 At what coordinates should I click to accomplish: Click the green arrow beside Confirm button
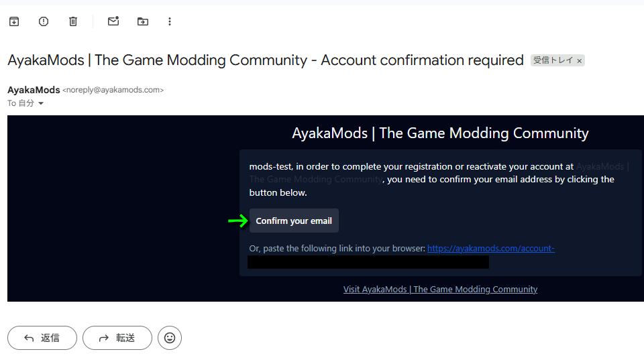(x=237, y=221)
